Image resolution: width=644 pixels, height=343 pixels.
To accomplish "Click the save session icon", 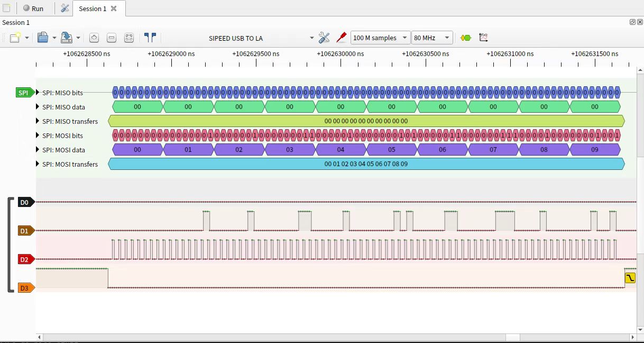I will pyautogui.click(x=67, y=38).
